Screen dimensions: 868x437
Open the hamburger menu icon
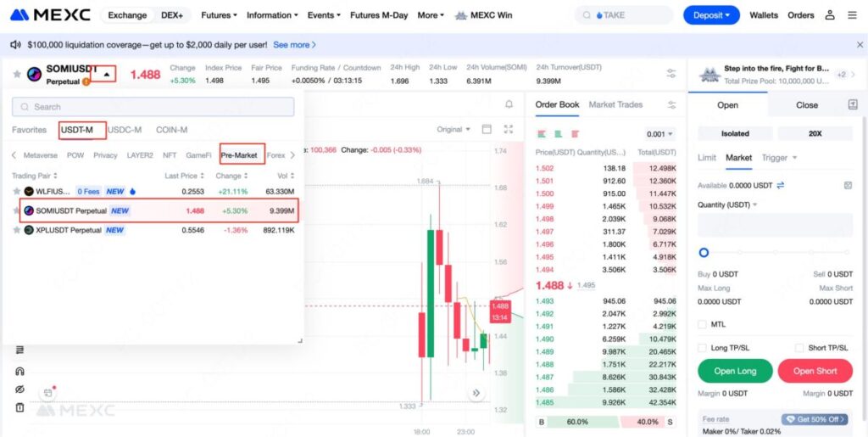click(x=852, y=15)
